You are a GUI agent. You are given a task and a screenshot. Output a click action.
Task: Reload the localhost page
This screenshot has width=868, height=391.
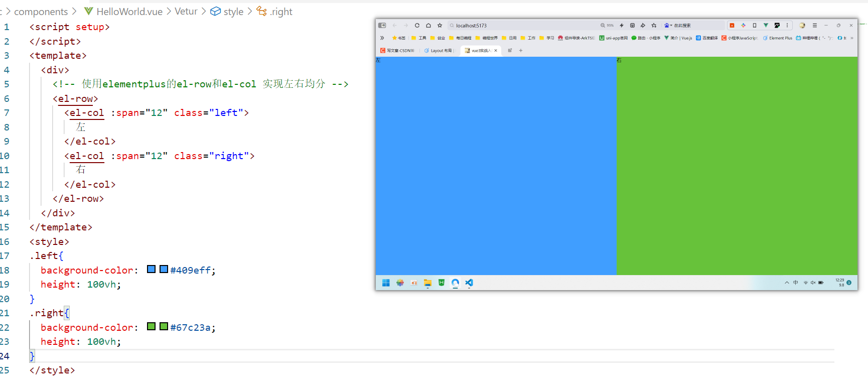click(417, 25)
